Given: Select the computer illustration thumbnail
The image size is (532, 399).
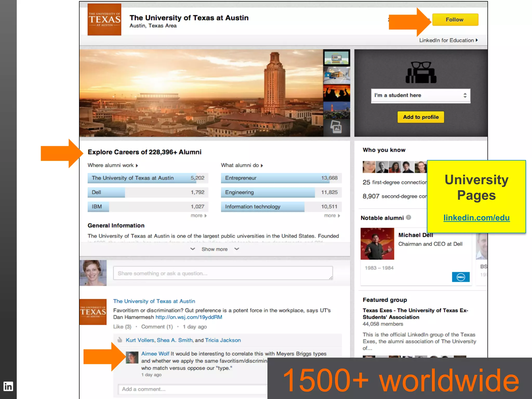Looking at the screenshot, I should pos(337,58).
